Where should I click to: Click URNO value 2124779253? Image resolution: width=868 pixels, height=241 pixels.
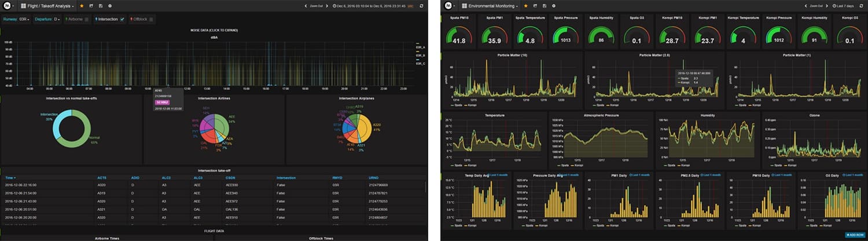378,201
